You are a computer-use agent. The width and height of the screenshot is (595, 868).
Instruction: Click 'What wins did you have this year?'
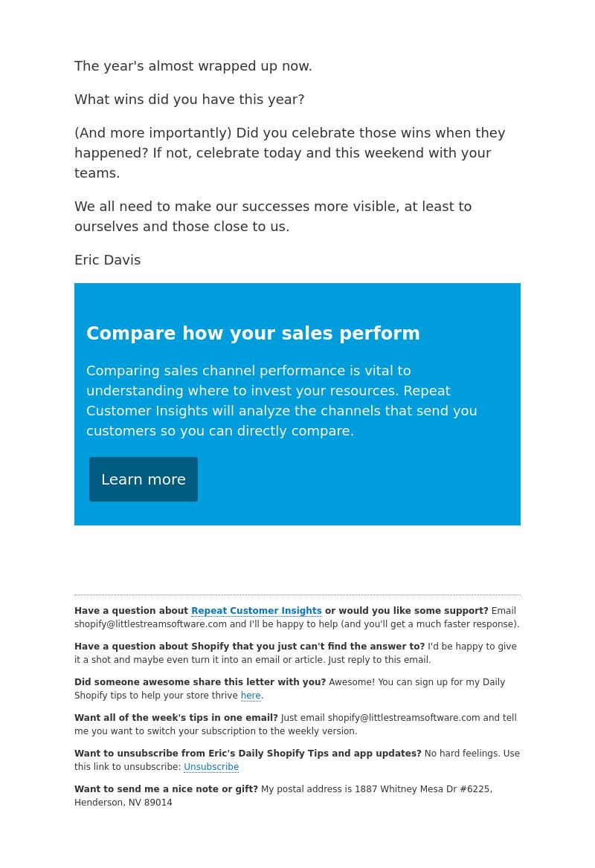tap(190, 100)
